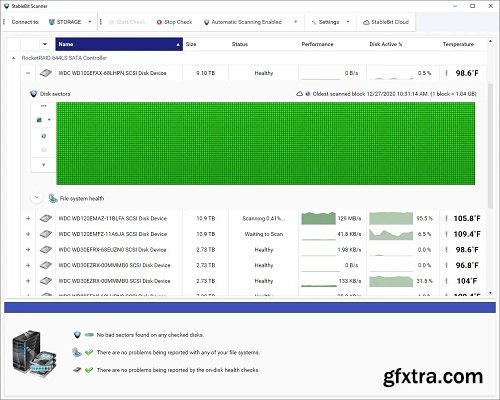This screenshot has height=400, width=500.
Task: Open the dropdown arrow beside green block icon
Action: click(49, 120)
